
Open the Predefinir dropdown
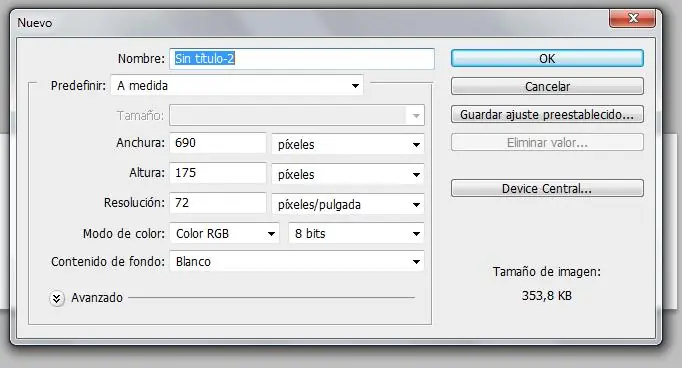click(x=237, y=85)
